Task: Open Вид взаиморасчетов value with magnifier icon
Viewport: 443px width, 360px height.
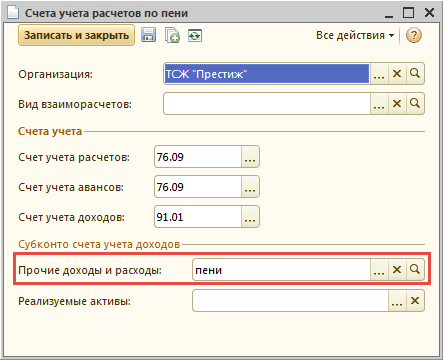Action: click(x=415, y=104)
